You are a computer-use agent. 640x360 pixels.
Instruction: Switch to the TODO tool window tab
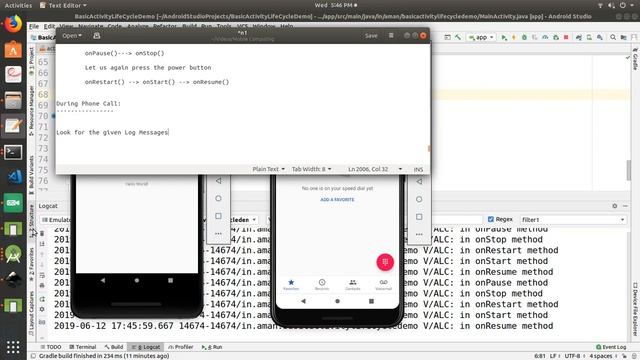tap(51, 347)
